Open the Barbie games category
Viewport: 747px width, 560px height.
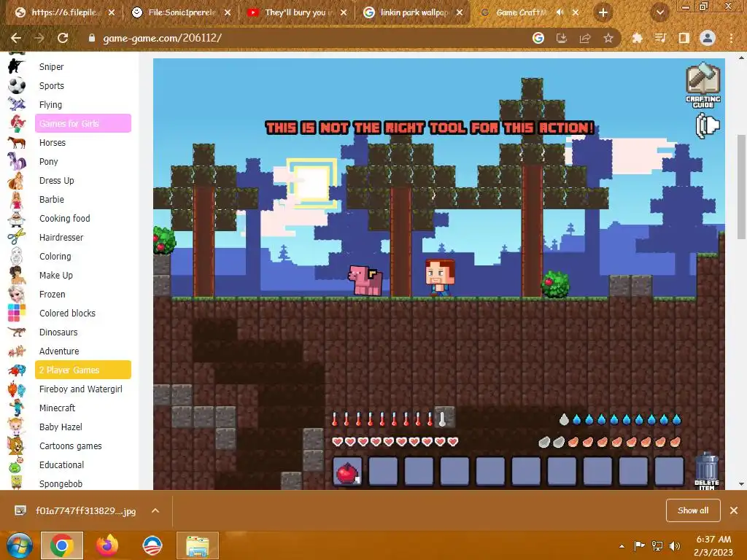point(52,200)
